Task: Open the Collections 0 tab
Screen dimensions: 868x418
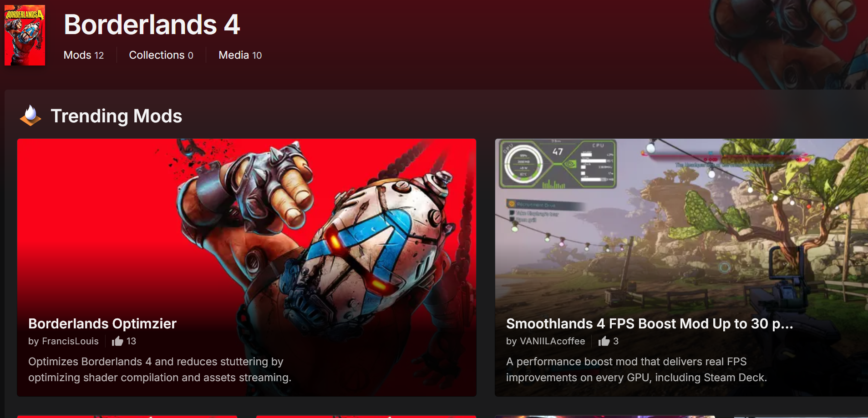Action: click(161, 55)
